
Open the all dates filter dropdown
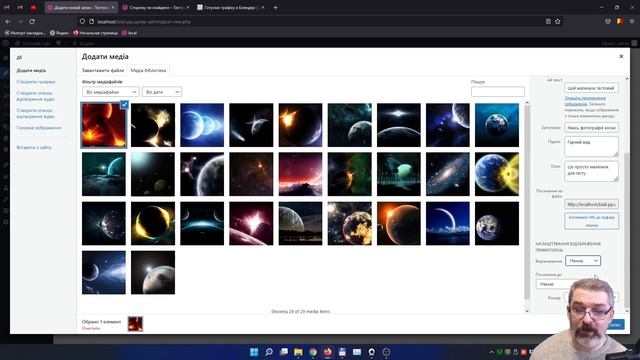[x=162, y=92]
